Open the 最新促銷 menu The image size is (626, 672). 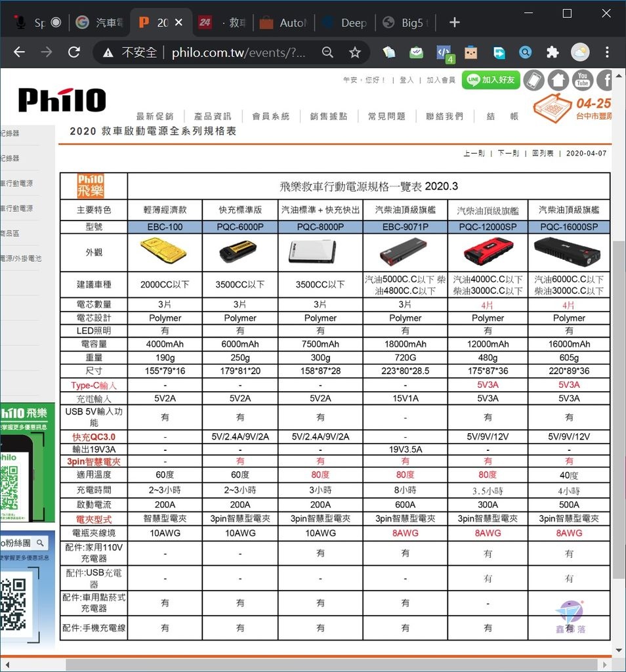tap(155, 116)
